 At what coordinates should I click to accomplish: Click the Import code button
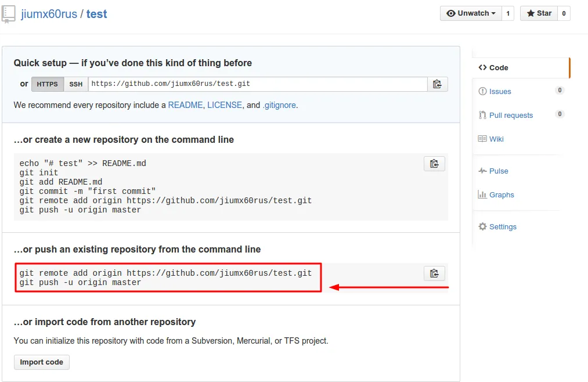pyautogui.click(x=41, y=362)
